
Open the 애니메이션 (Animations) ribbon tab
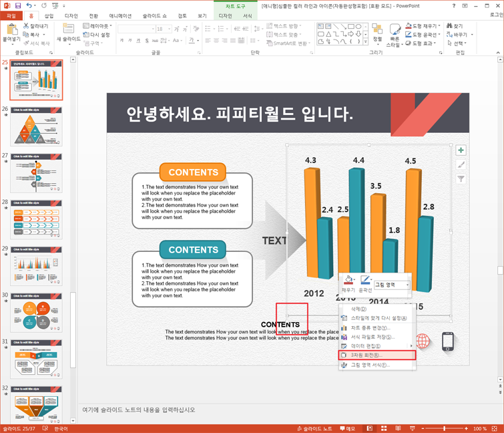click(x=120, y=16)
